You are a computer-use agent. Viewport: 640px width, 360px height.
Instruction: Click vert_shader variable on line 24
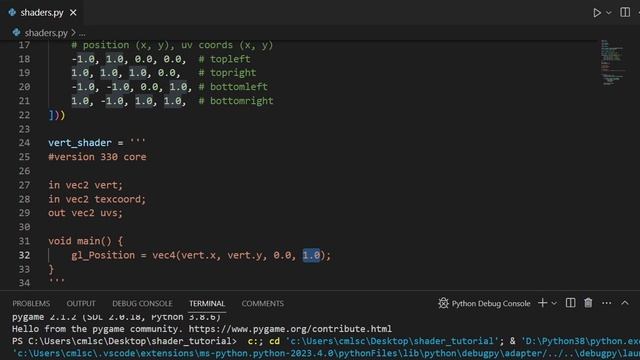(80, 143)
